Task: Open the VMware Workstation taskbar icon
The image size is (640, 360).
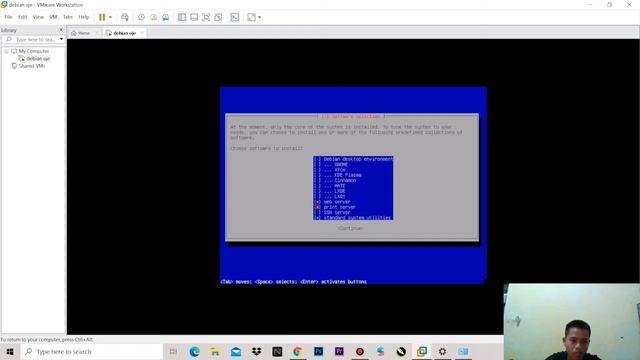Action: (x=422, y=351)
